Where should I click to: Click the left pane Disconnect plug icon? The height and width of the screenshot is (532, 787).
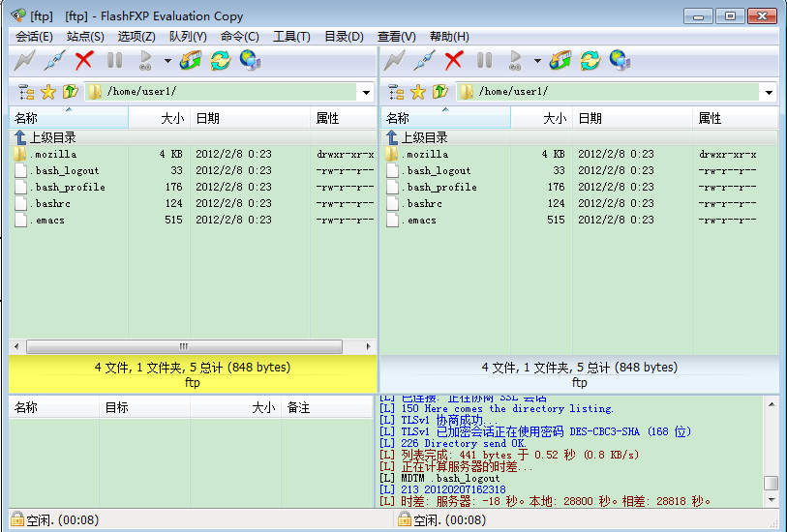pos(55,61)
